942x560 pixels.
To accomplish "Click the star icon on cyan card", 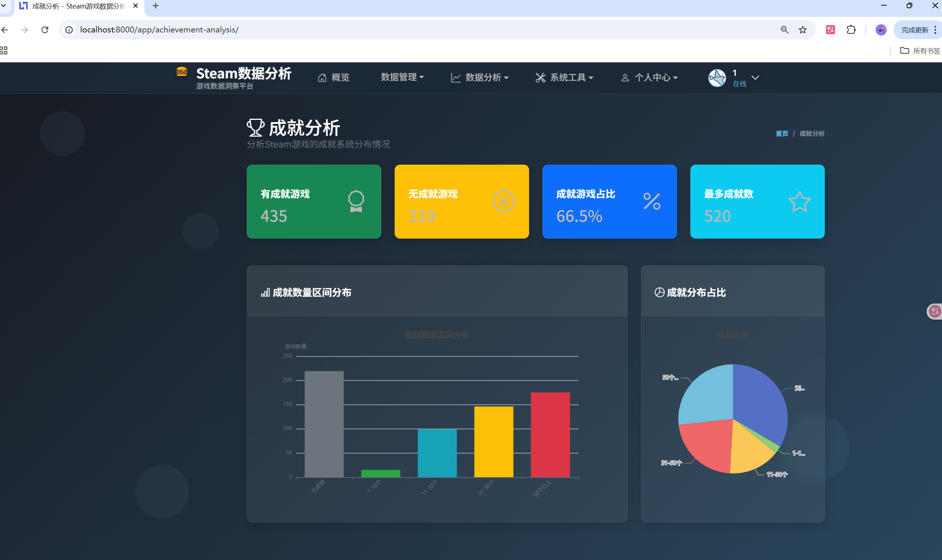I will tap(799, 201).
